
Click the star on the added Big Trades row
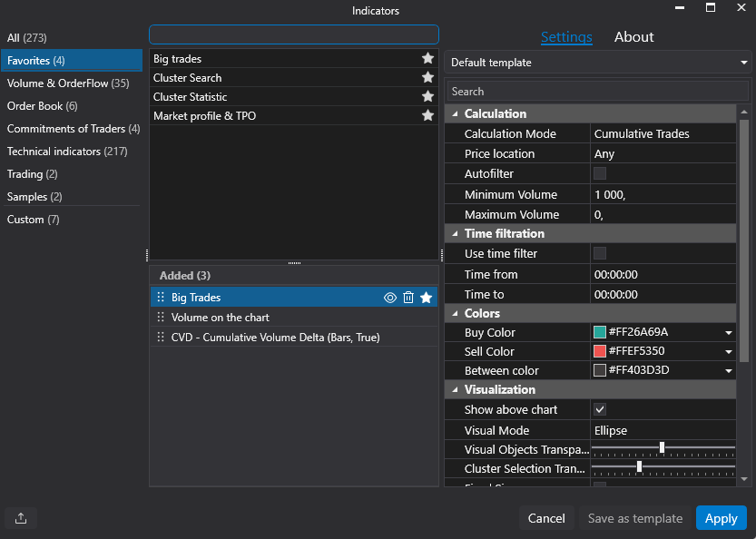click(x=427, y=298)
